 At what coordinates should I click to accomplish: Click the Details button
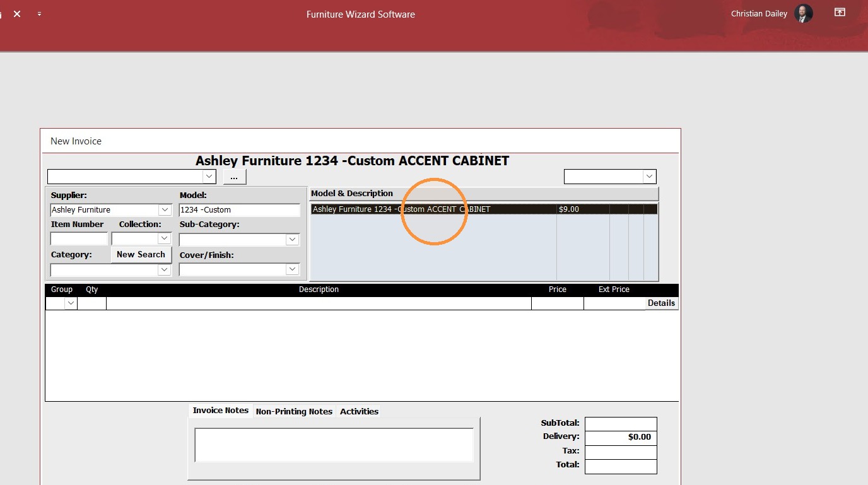[661, 303]
